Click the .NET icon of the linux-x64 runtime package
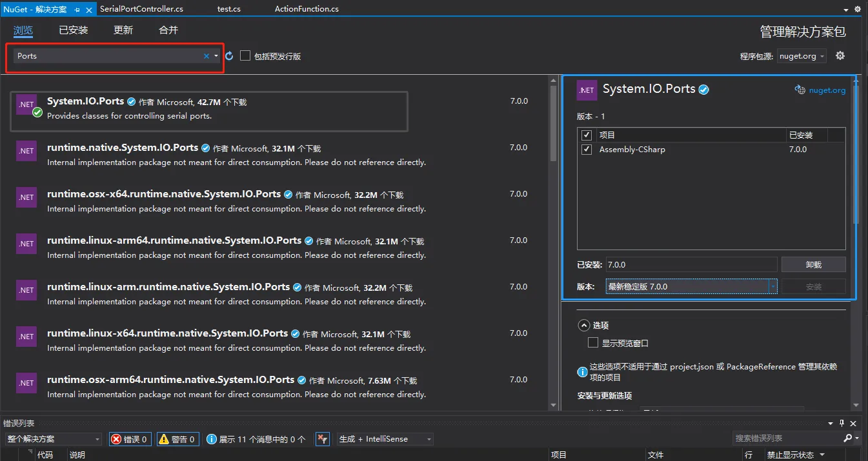Screen dimensions: 868x461 (x=26, y=337)
